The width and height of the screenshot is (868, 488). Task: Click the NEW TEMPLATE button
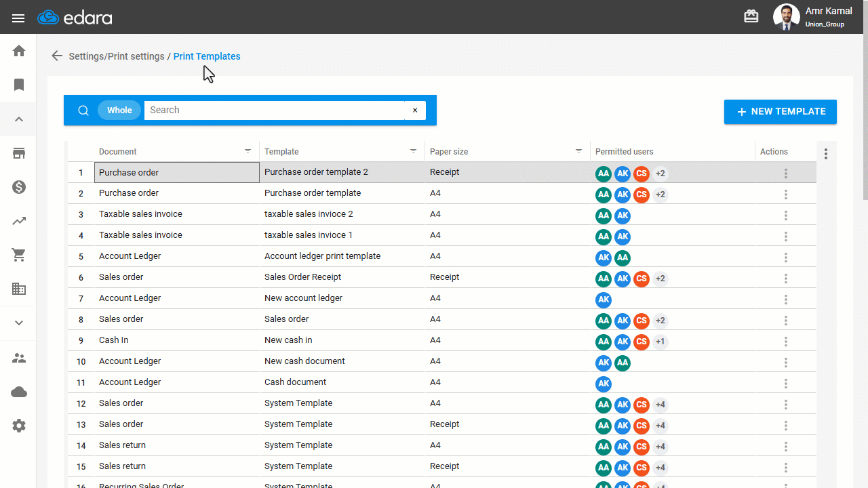781,112
